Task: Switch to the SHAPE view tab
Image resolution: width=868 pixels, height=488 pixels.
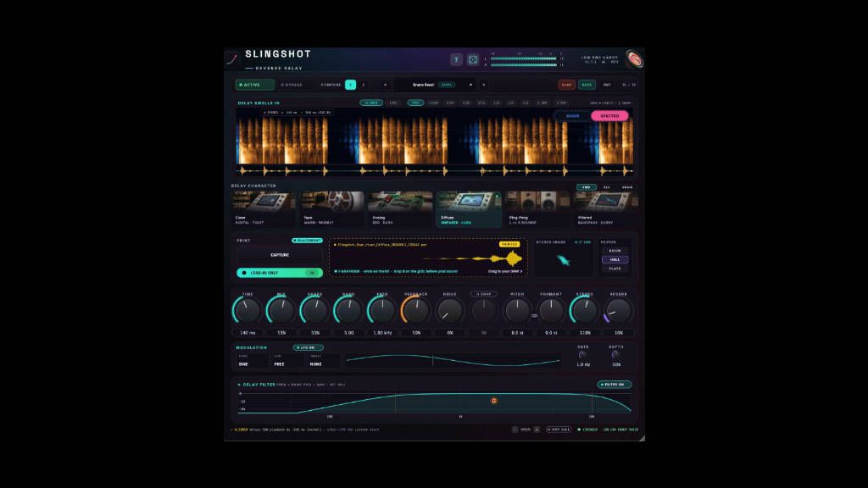Action: pyautogui.click(x=572, y=115)
